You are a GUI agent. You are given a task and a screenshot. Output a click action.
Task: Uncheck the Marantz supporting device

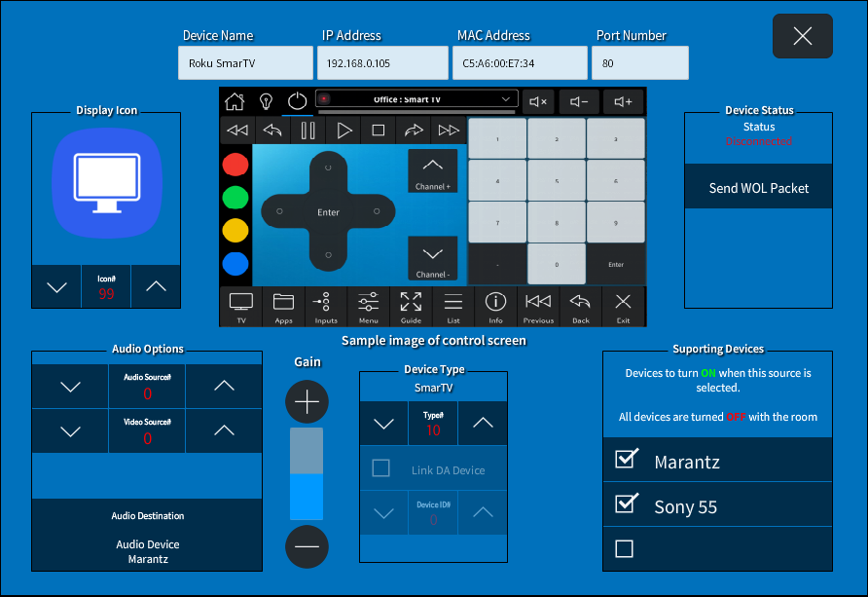[627, 459]
